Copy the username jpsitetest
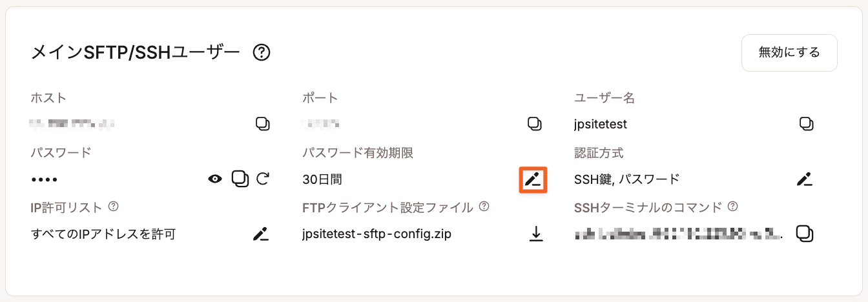The image size is (868, 302). (x=805, y=123)
